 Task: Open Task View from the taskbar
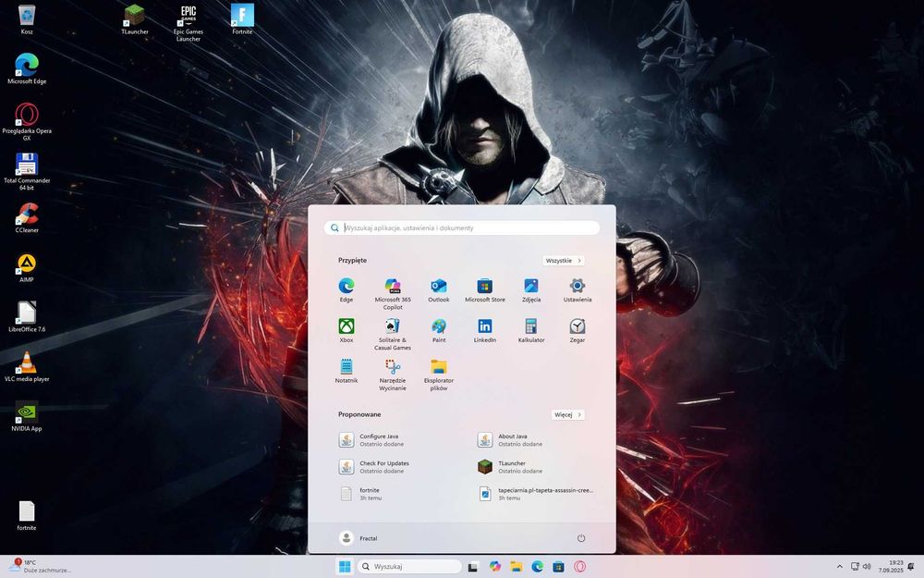point(472,567)
